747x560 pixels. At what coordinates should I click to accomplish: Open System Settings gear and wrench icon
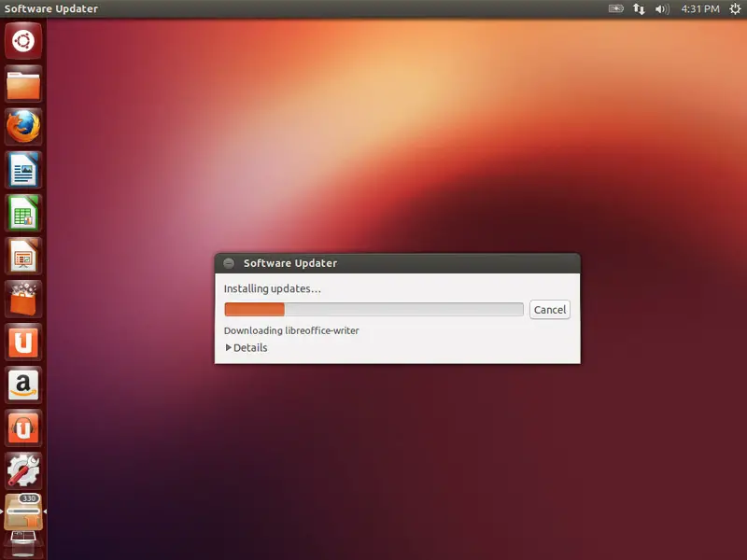(x=23, y=471)
